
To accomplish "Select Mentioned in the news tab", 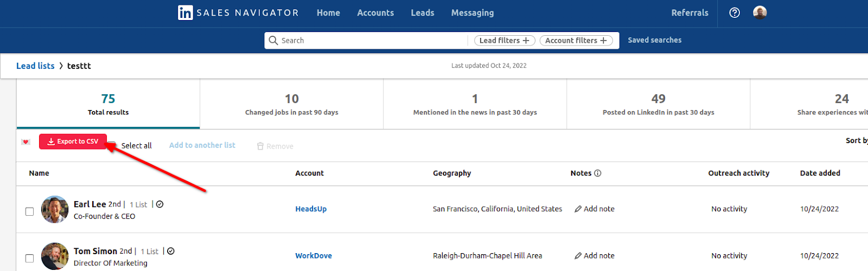I will (x=475, y=104).
